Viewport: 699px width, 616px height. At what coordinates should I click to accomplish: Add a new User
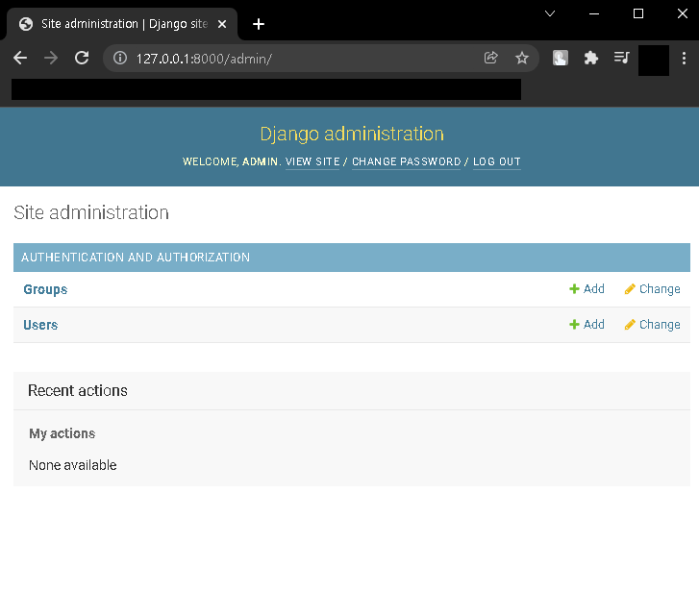point(587,325)
